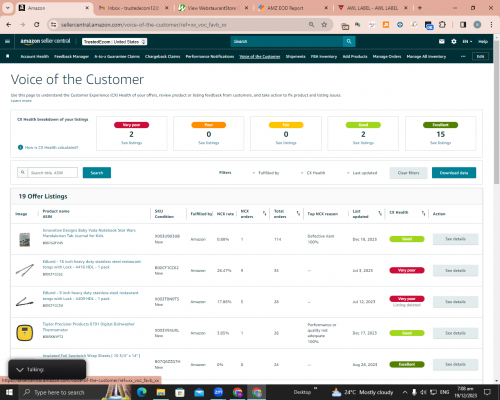Open the settings gear icon
The height and width of the screenshot is (400, 500).
click(x=454, y=41)
